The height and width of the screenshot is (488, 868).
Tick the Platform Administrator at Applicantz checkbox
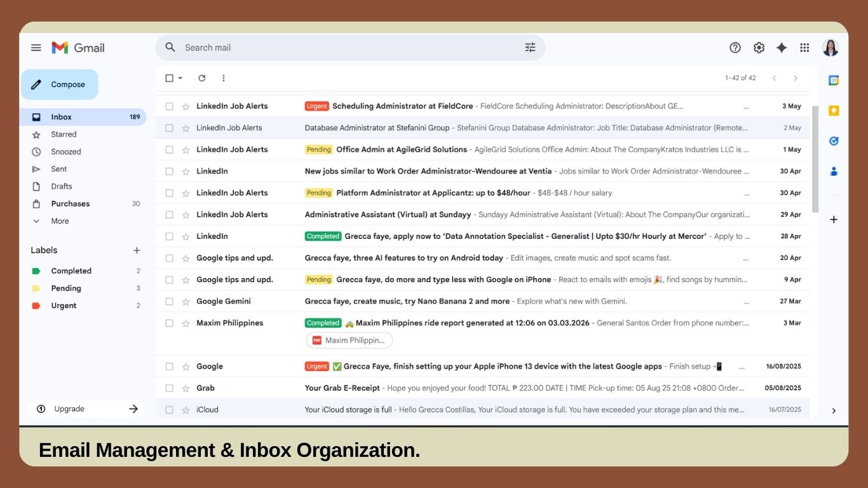click(x=169, y=193)
